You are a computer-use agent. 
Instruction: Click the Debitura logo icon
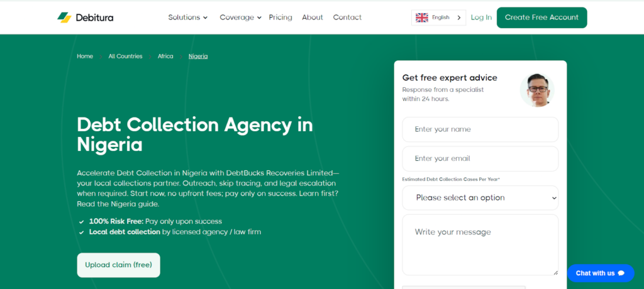tap(64, 18)
